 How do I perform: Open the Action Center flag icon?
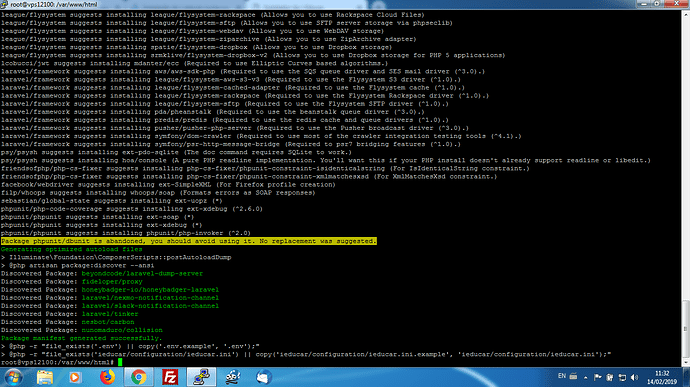[598, 377]
